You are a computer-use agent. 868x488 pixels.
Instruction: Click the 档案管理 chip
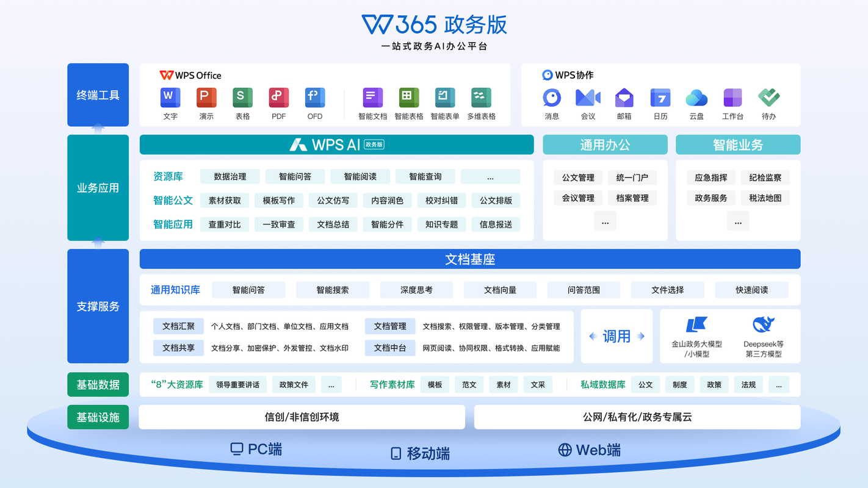coord(632,198)
